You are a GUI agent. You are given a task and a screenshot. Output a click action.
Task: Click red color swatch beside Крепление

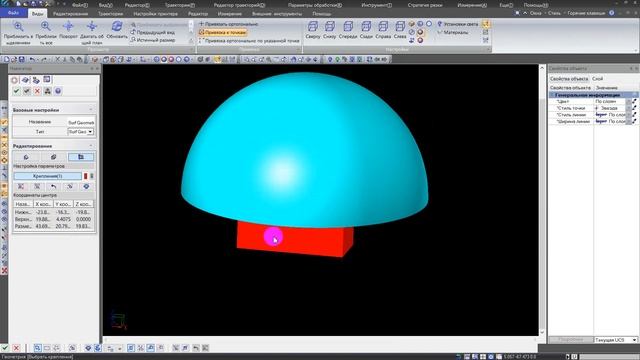(x=86, y=176)
